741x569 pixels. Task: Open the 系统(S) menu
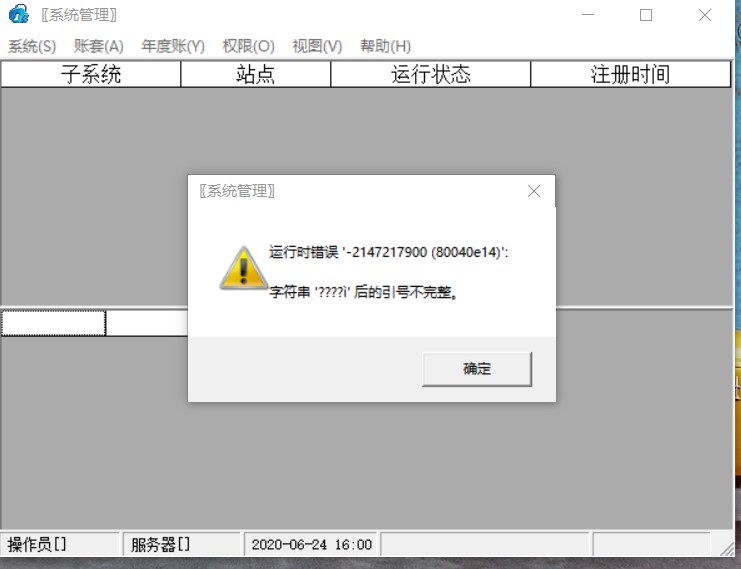(32, 46)
